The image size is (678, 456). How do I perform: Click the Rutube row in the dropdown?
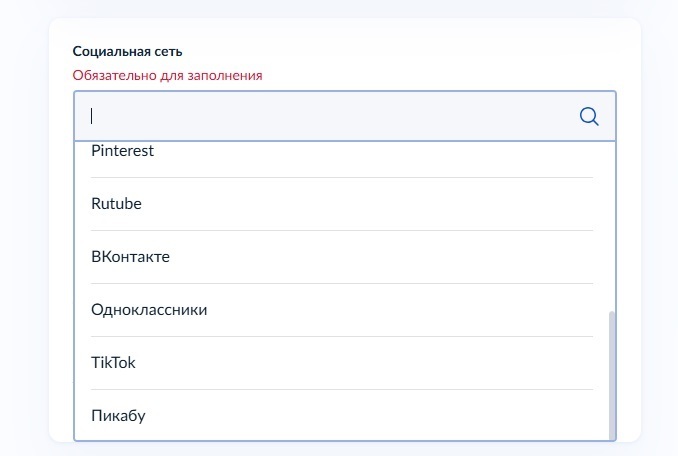coord(340,204)
